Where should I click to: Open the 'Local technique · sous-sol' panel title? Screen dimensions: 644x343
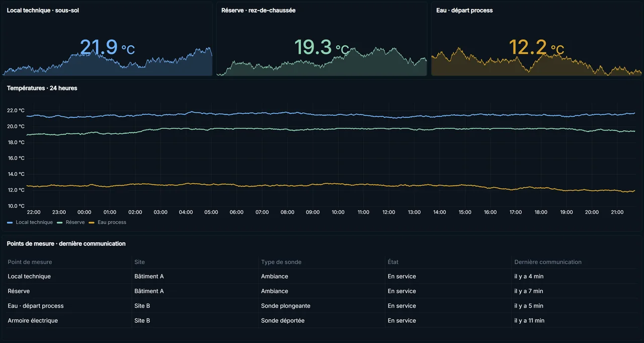pos(43,10)
